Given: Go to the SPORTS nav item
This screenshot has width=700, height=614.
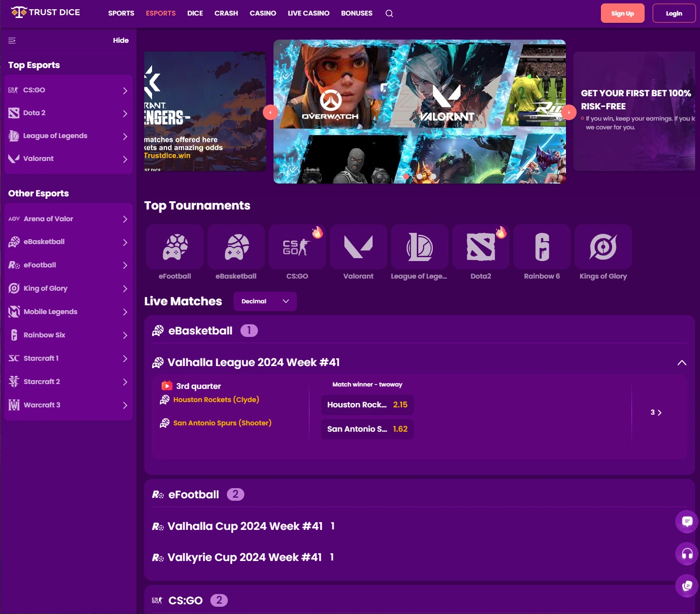Looking at the screenshot, I should (x=121, y=13).
